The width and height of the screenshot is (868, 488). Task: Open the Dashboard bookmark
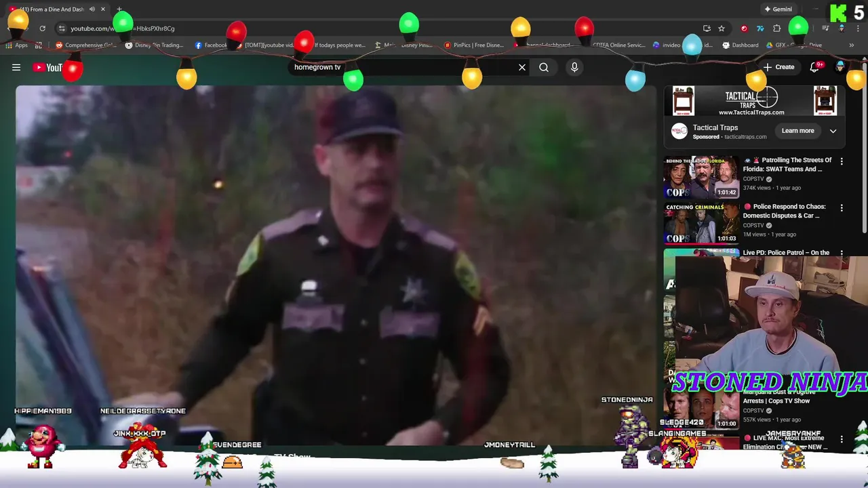click(x=741, y=45)
